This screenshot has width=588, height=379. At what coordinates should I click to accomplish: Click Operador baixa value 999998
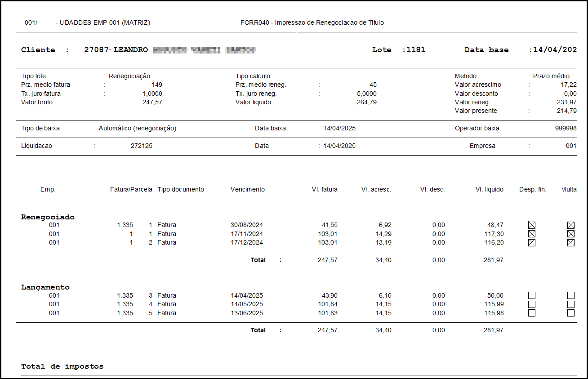[566, 128]
